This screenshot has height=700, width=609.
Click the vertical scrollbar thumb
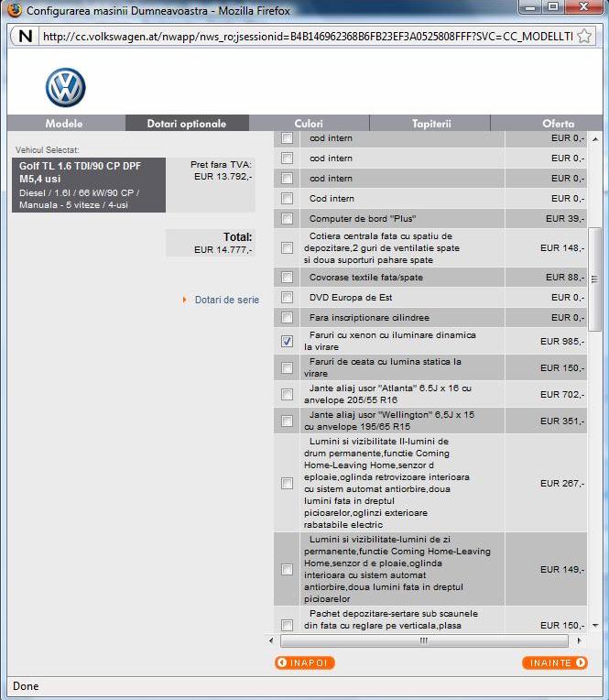(594, 279)
